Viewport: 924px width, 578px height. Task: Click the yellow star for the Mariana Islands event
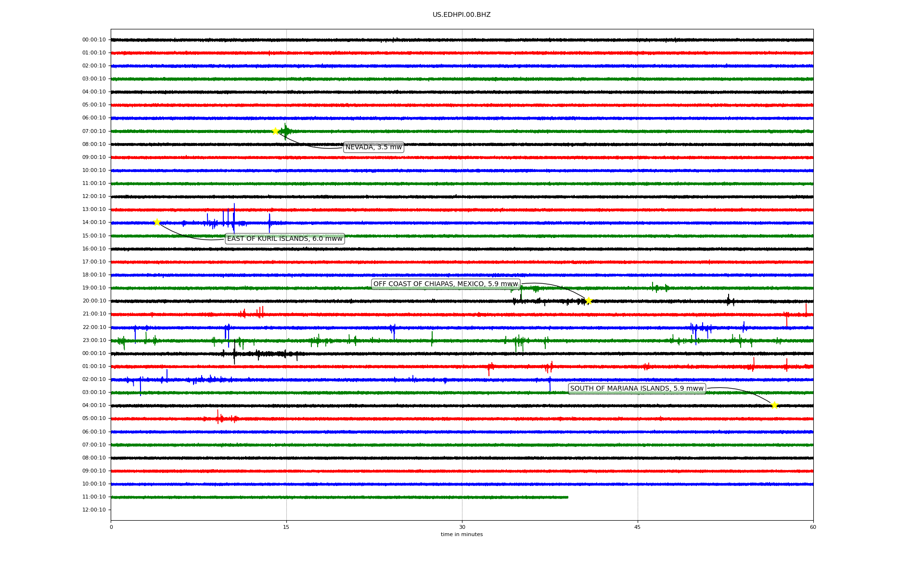(774, 405)
